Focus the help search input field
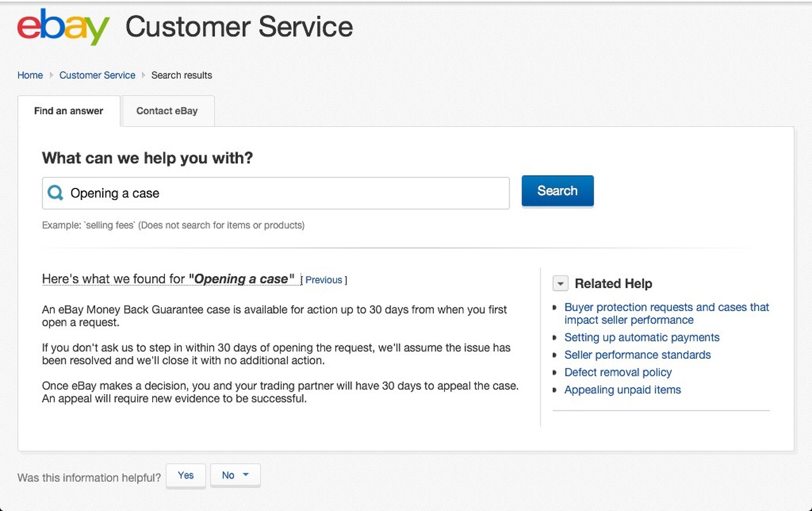The width and height of the screenshot is (812, 511). pos(276,193)
